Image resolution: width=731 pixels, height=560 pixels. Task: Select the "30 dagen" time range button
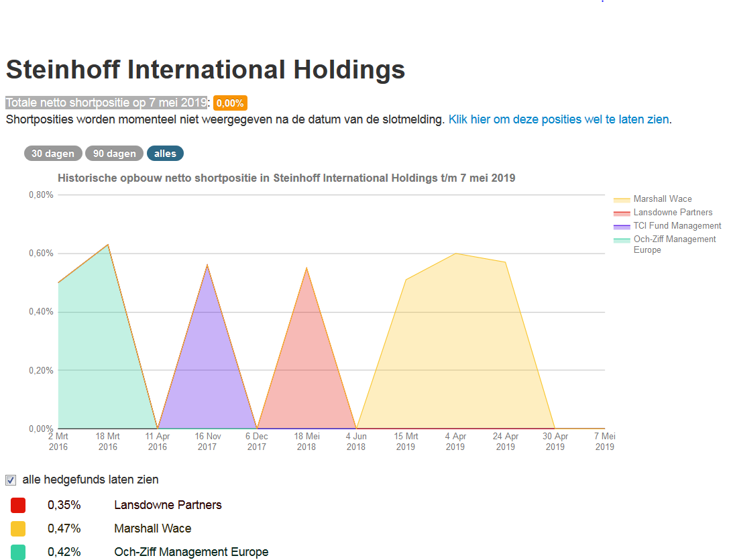53,153
